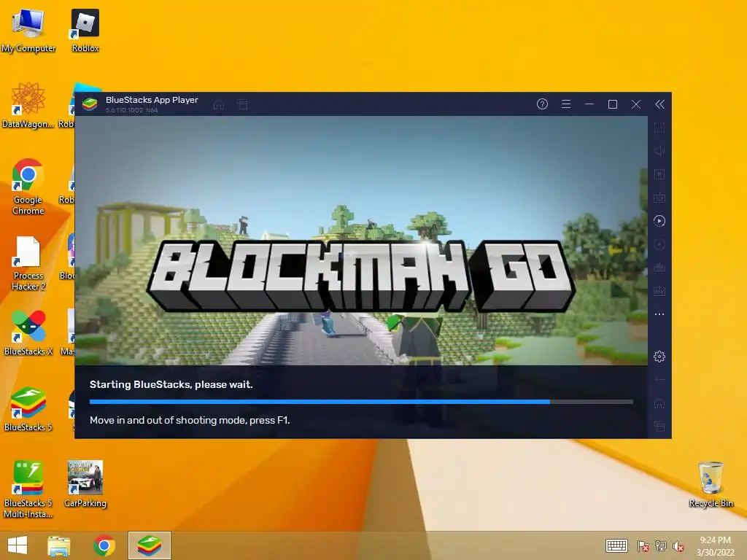Open the Windows Start button
This screenshot has height=560, width=747.
tap(18, 545)
